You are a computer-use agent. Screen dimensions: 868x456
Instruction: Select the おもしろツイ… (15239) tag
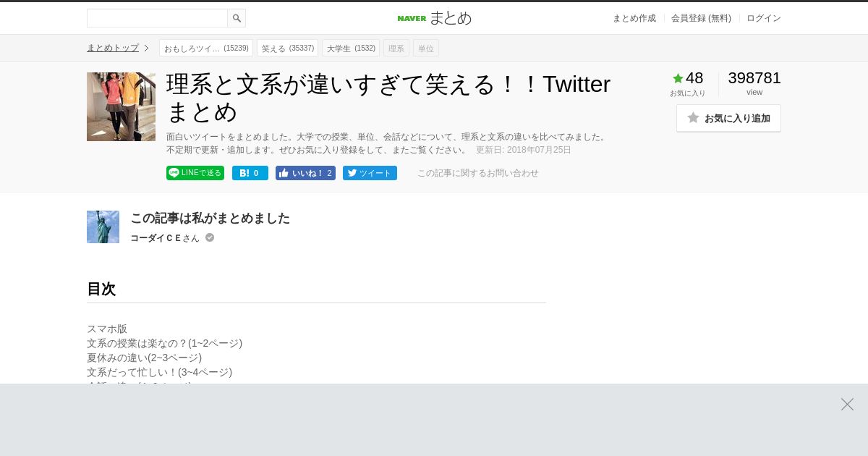206,48
